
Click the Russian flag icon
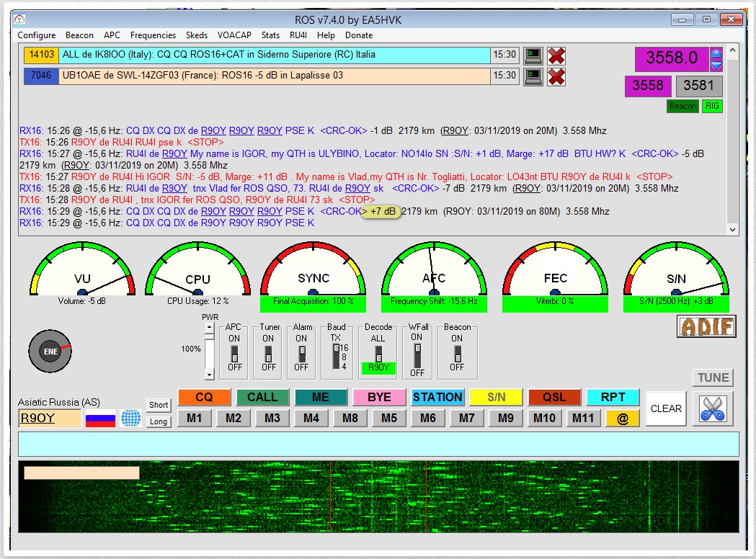pyautogui.click(x=100, y=418)
